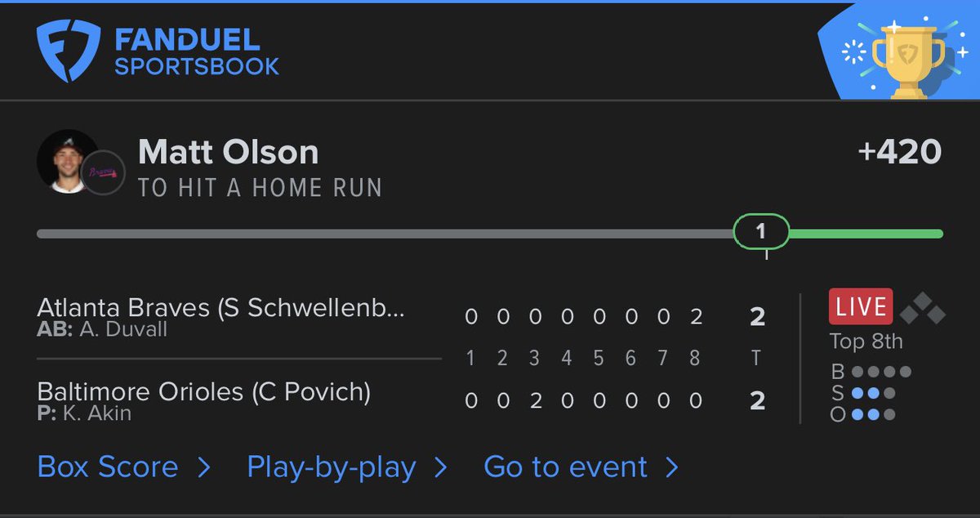Click the outs indicator dots
This screenshot has height=518, width=980.
[873, 414]
